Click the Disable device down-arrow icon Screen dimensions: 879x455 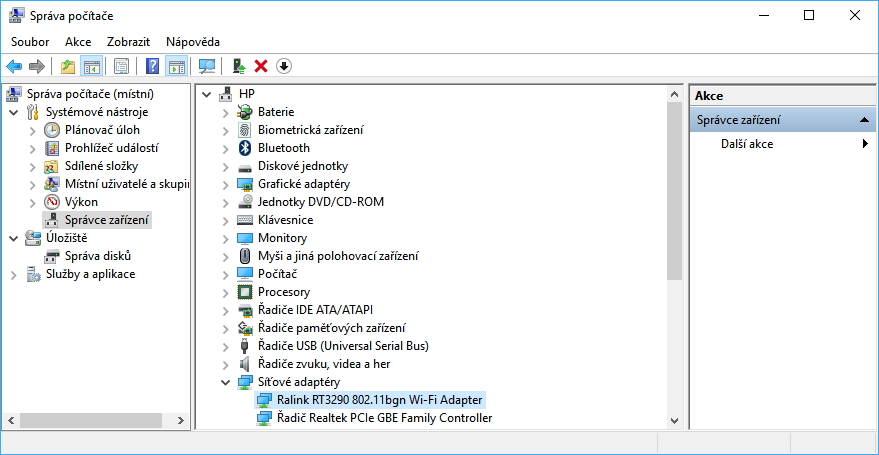[x=284, y=67]
